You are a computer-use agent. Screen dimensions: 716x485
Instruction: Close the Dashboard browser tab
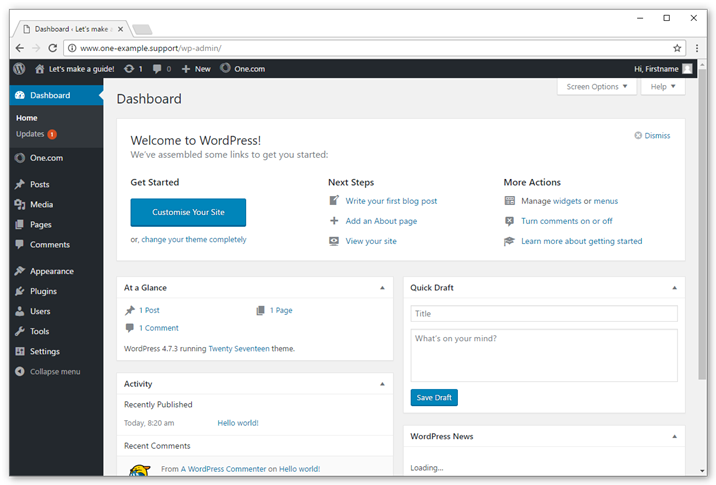(x=121, y=29)
